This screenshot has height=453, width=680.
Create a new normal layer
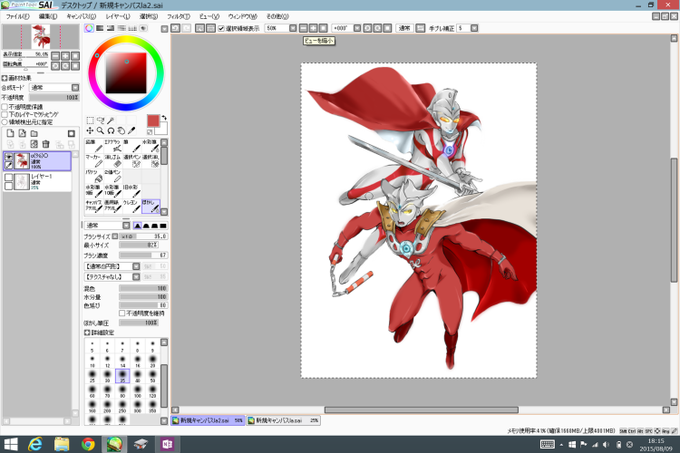10,134
